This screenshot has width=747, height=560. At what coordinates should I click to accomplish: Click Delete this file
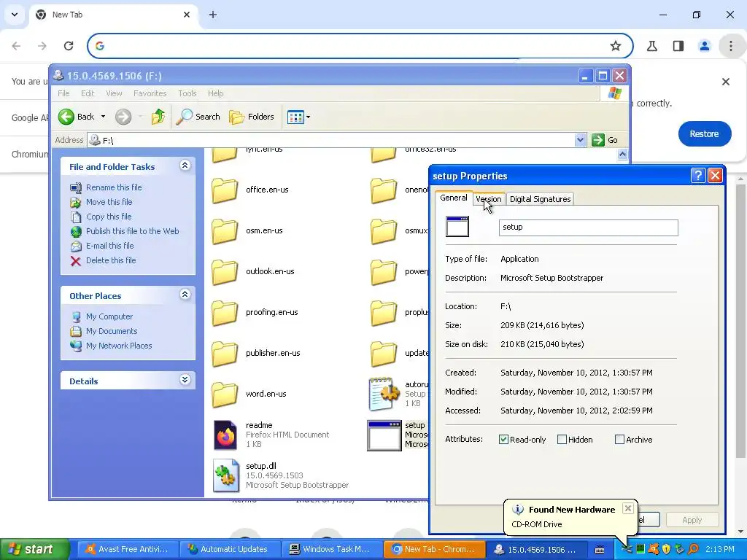tap(111, 260)
